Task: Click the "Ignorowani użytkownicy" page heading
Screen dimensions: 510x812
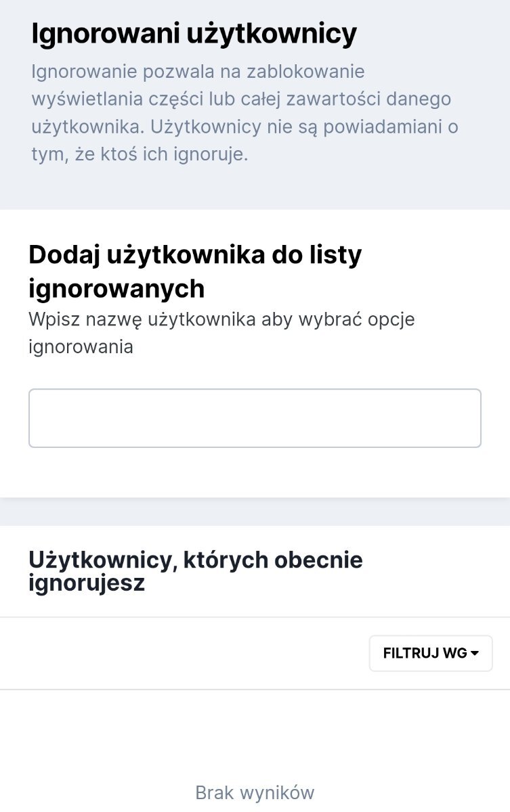Action: tap(194, 35)
